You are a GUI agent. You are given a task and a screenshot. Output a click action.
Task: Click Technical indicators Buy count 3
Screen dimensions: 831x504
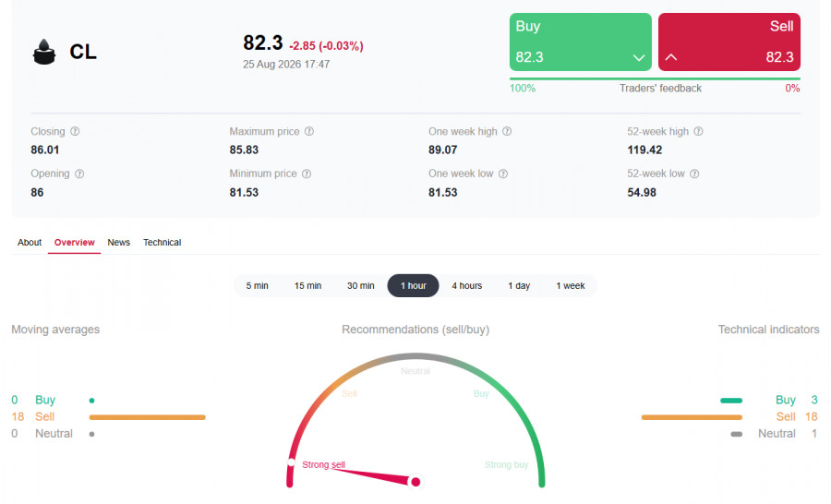(x=814, y=400)
